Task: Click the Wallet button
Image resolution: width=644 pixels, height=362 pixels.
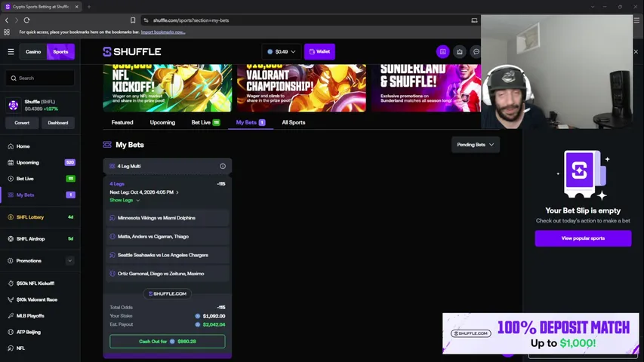Action: [x=319, y=52]
